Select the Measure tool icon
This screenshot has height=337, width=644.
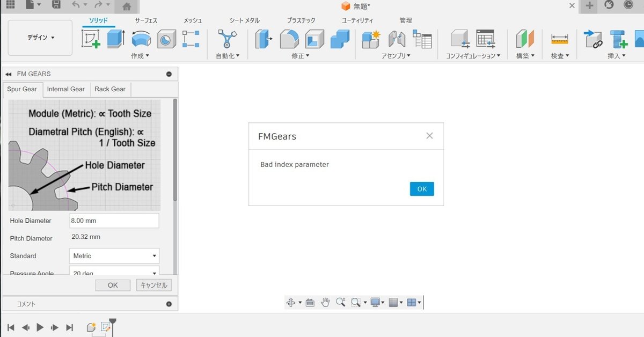(560, 39)
